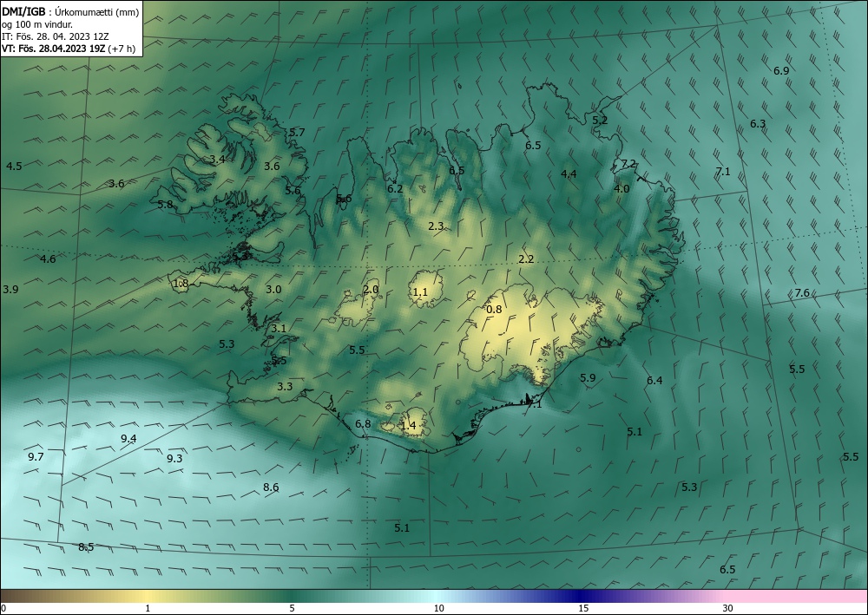Click the 9.7 value label

pos(36,457)
